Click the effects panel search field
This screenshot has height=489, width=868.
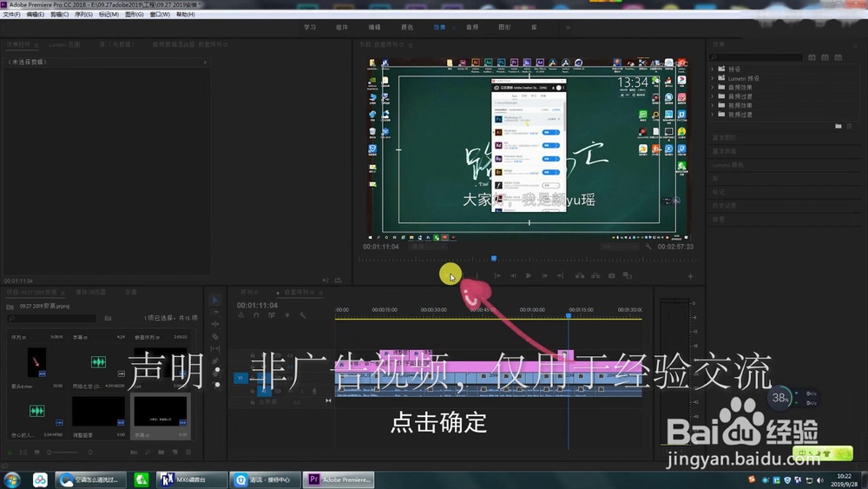(756, 57)
